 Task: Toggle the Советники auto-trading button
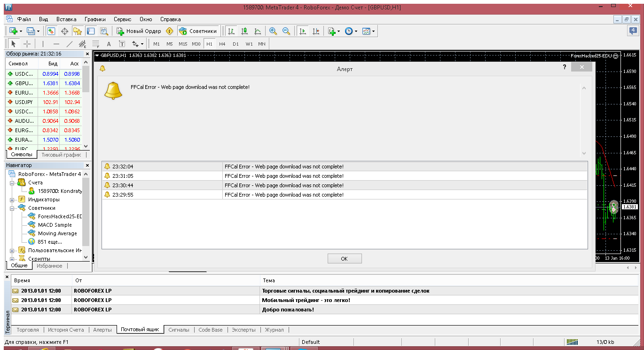coord(198,31)
